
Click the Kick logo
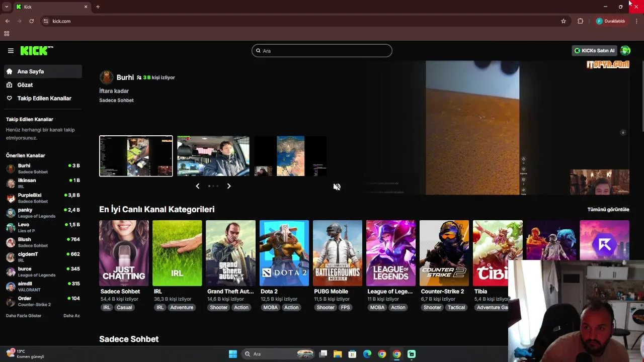(36, 51)
